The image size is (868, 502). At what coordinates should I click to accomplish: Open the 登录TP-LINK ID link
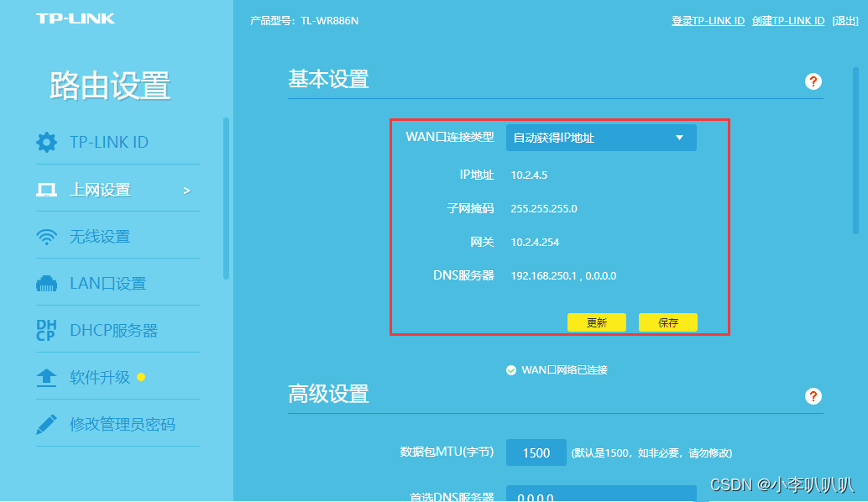point(709,20)
